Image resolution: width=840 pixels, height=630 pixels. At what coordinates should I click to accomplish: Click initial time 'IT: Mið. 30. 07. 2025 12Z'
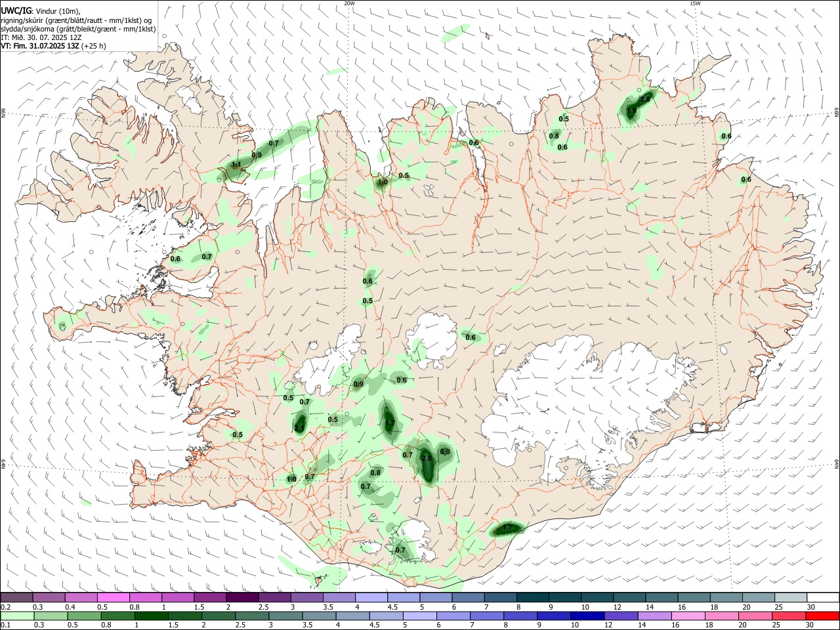(x=41, y=37)
